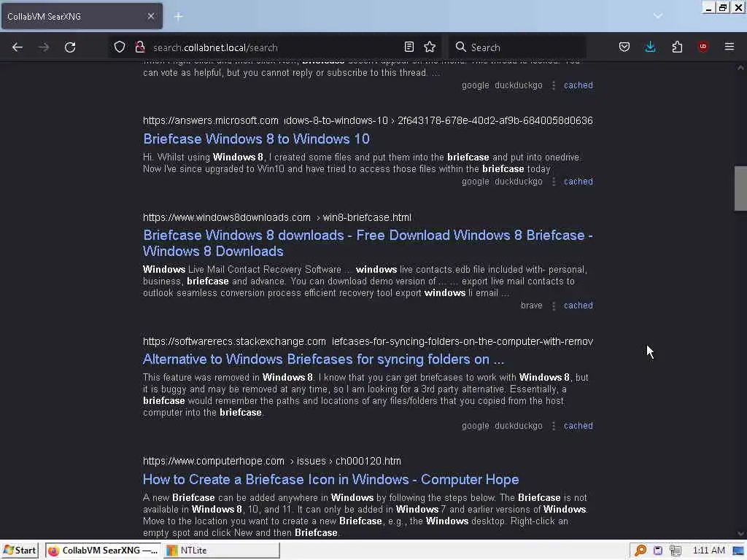The width and height of the screenshot is (747, 560).
Task: Go back to the previous page
Action: click(x=18, y=47)
